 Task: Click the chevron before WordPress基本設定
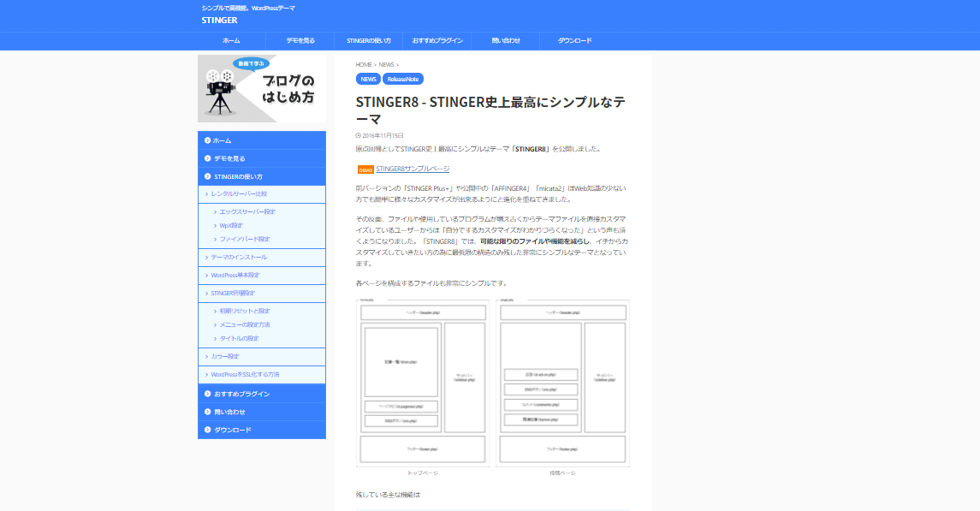(207, 276)
